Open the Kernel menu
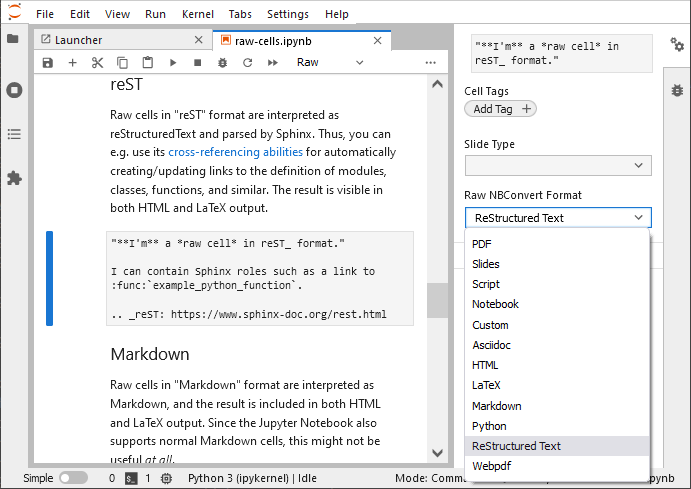 [x=197, y=14]
